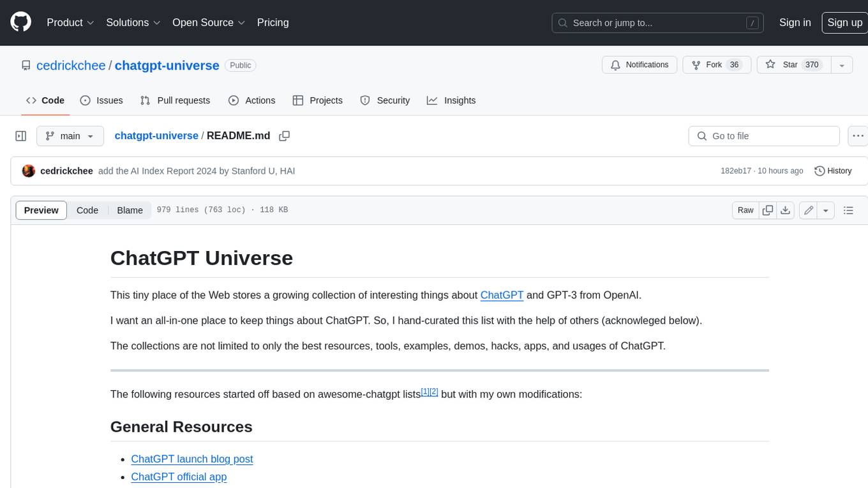
Task: Focus the Search or jump to field
Action: [x=658, y=23]
